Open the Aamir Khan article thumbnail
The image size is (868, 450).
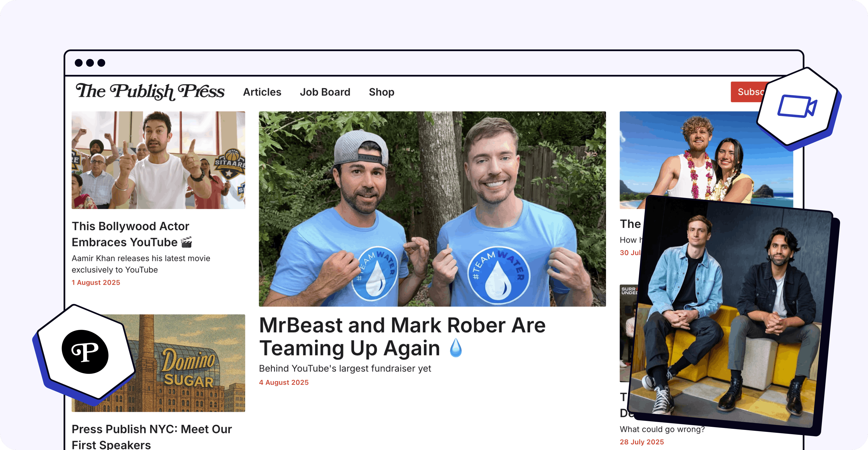[158, 160]
